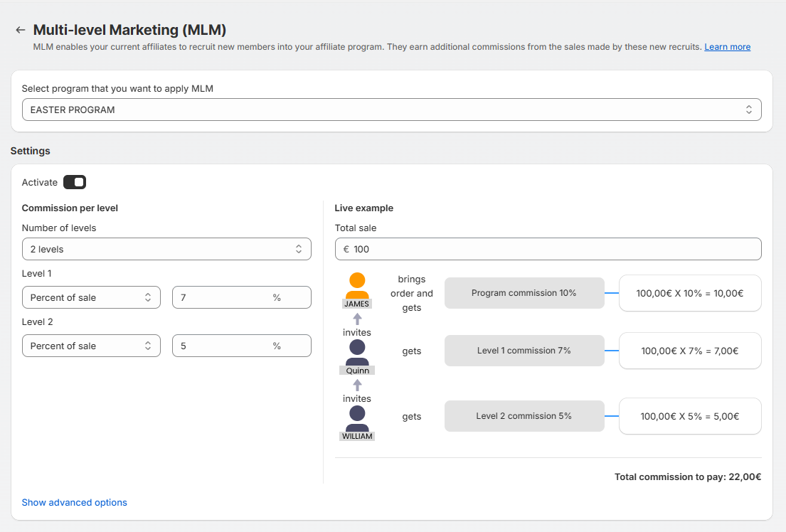Open the Learn more link

pyautogui.click(x=727, y=47)
